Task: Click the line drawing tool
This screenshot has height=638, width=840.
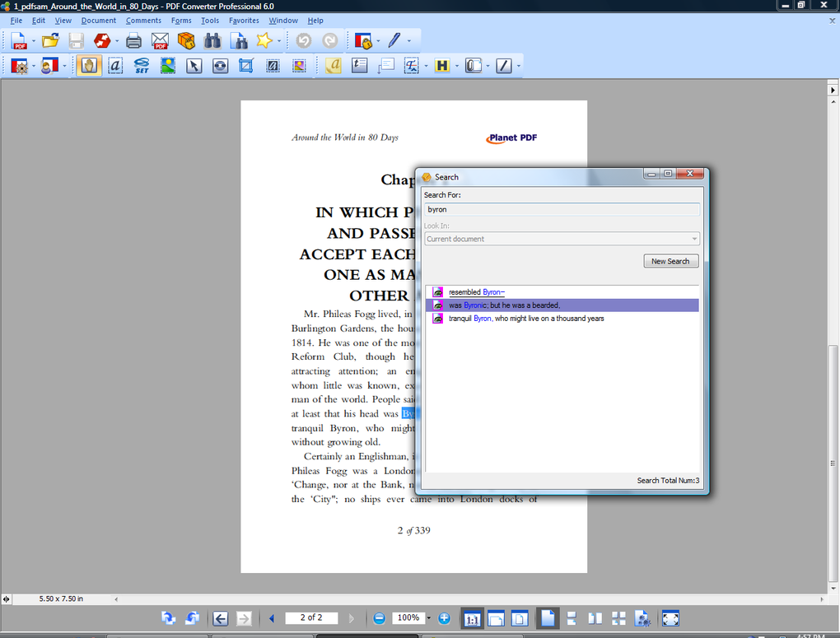Action: (504, 66)
